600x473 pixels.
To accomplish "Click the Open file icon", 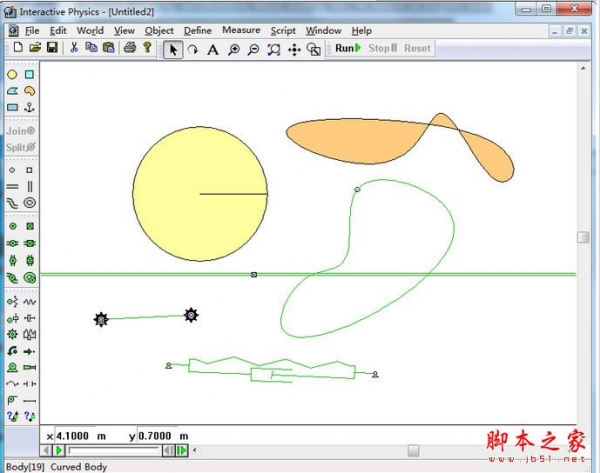I will click(x=35, y=47).
